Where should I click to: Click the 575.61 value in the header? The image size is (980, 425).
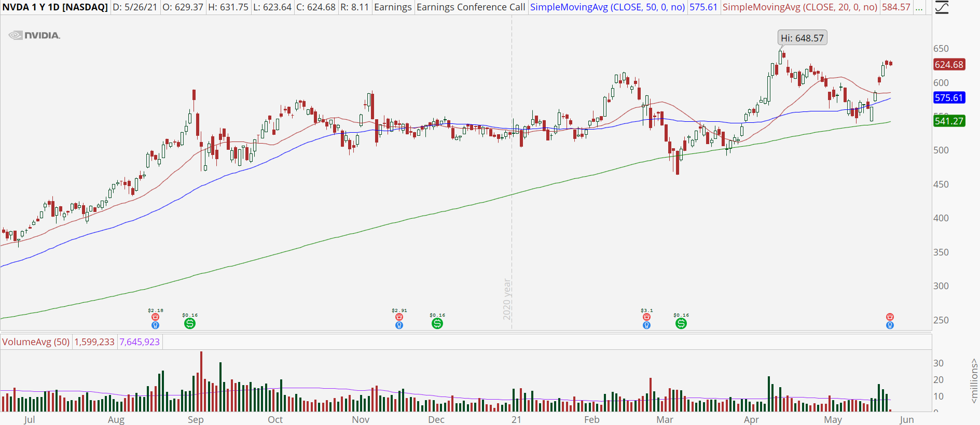point(703,7)
